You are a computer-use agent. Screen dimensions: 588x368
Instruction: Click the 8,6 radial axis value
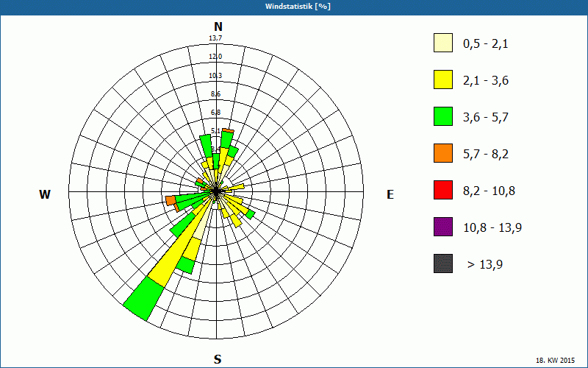coord(215,94)
